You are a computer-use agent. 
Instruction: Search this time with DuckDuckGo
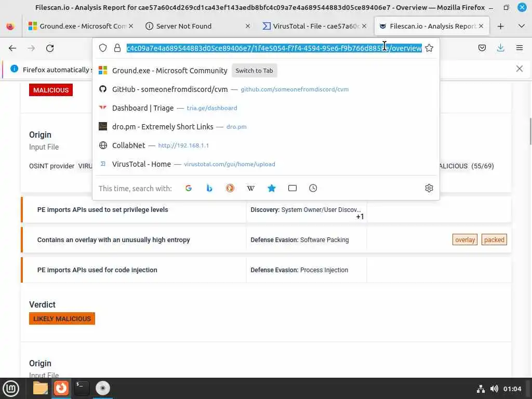coord(230,188)
